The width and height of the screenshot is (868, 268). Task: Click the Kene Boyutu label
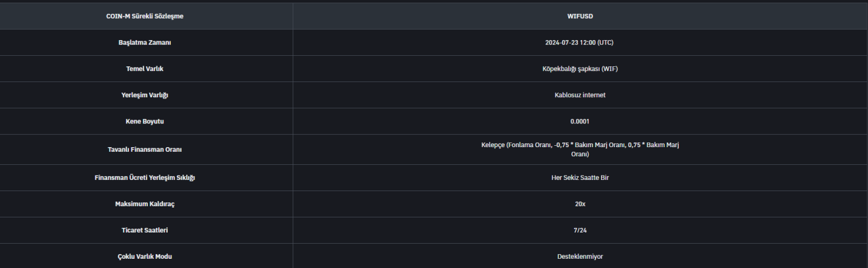pos(145,122)
